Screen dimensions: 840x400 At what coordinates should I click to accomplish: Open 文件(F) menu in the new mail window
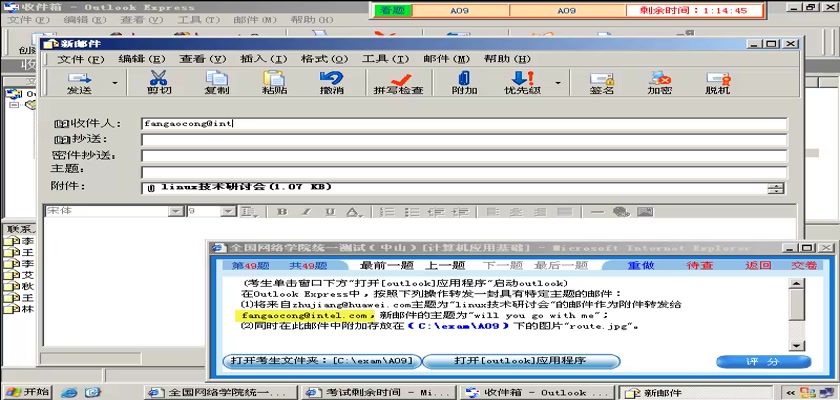tap(80, 59)
